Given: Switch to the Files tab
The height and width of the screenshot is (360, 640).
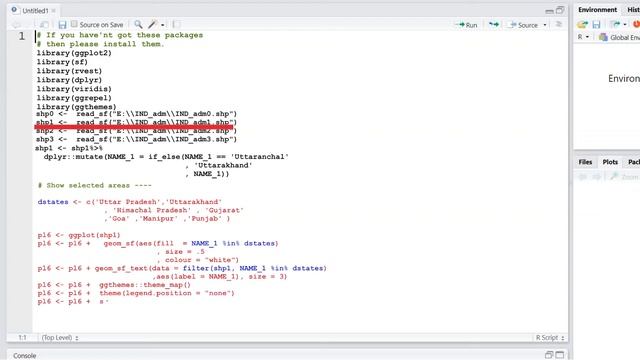Looking at the screenshot, I should (x=585, y=162).
